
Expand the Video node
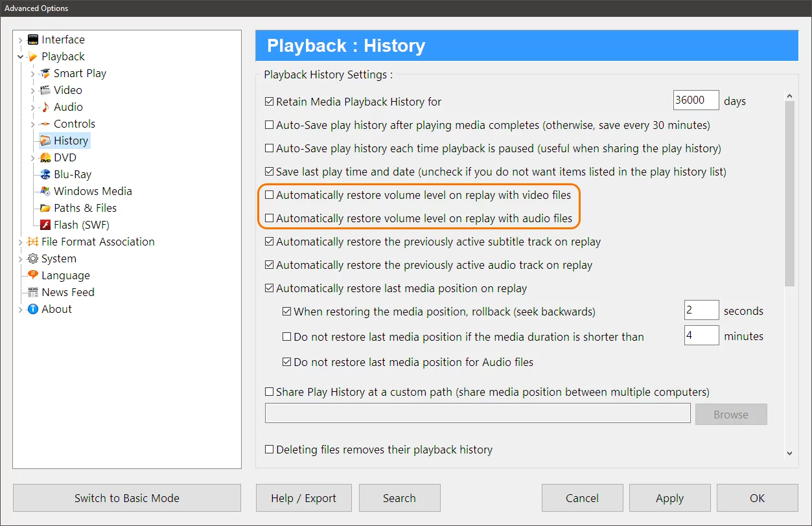coord(33,91)
